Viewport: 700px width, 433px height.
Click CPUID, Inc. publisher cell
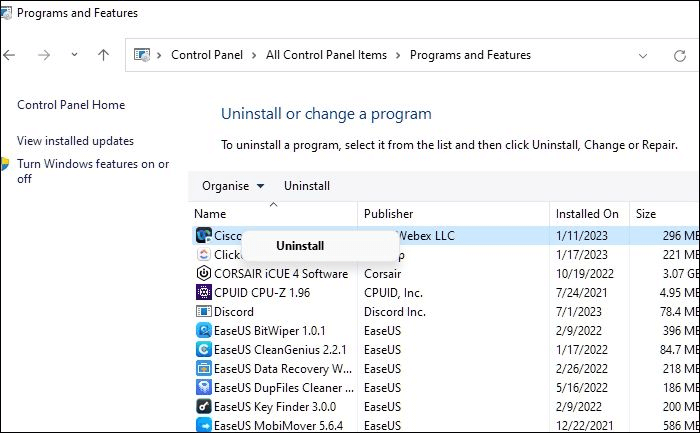point(393,293)
